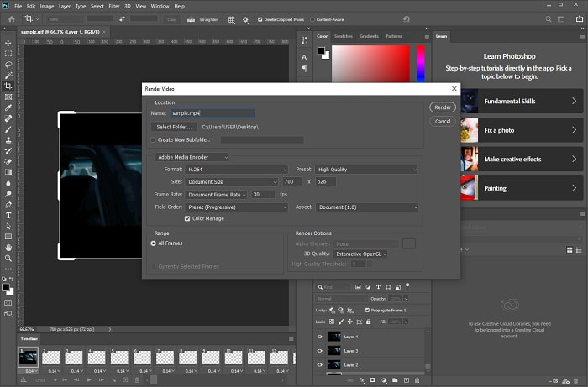The image size is (588, 387).
Task: Select the Healing Brush tool
Action: 8,118
